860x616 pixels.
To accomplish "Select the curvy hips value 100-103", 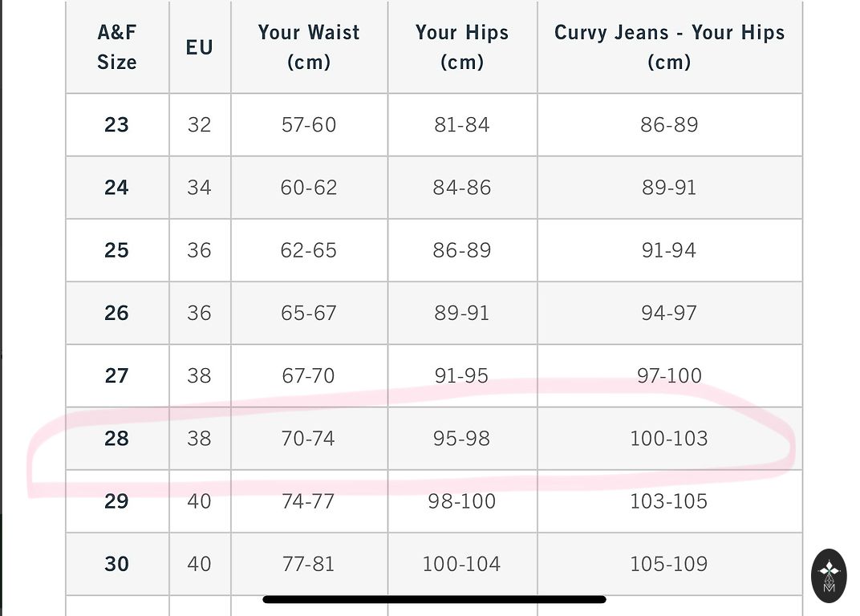I will point(669,439).
